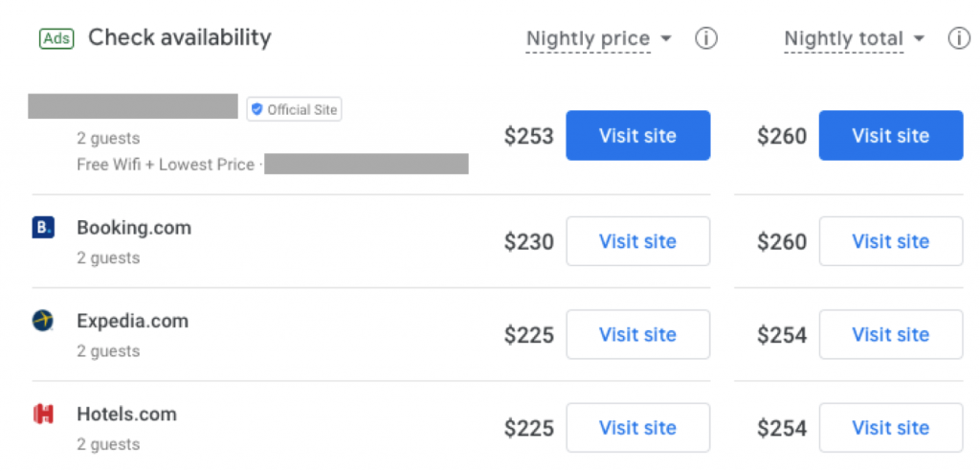Screen dimensions: 980x471
Task: Visit Hotels.com site for $225 price
Action: [638, 428]
